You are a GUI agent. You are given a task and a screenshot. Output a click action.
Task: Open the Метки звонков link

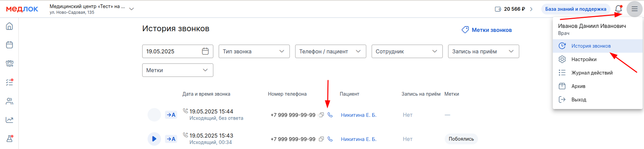[x=487, y=30]
